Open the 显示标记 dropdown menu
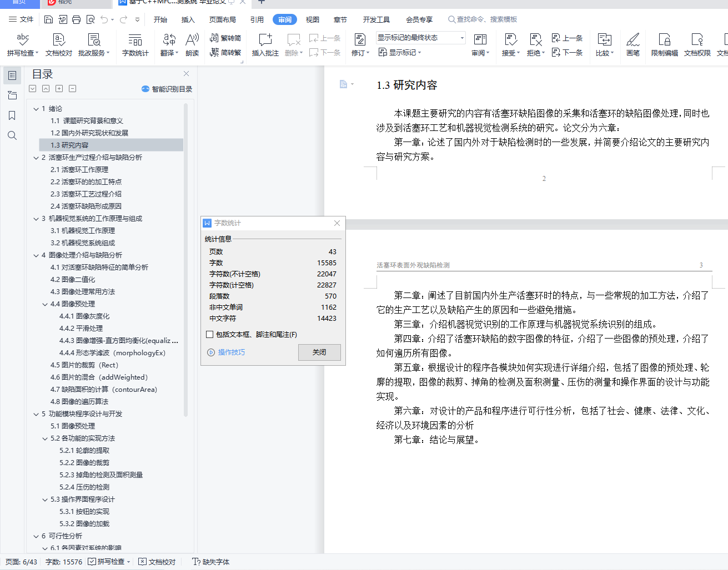Screen dimensions: 728x570 click(400, 53)
